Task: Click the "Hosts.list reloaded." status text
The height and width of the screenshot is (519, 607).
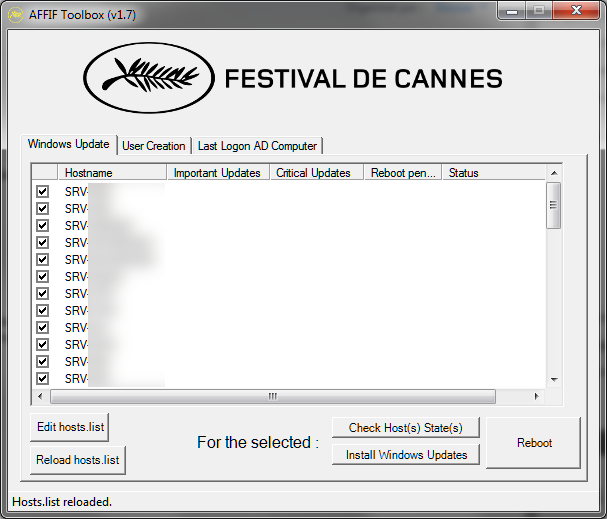Action: 62,502
